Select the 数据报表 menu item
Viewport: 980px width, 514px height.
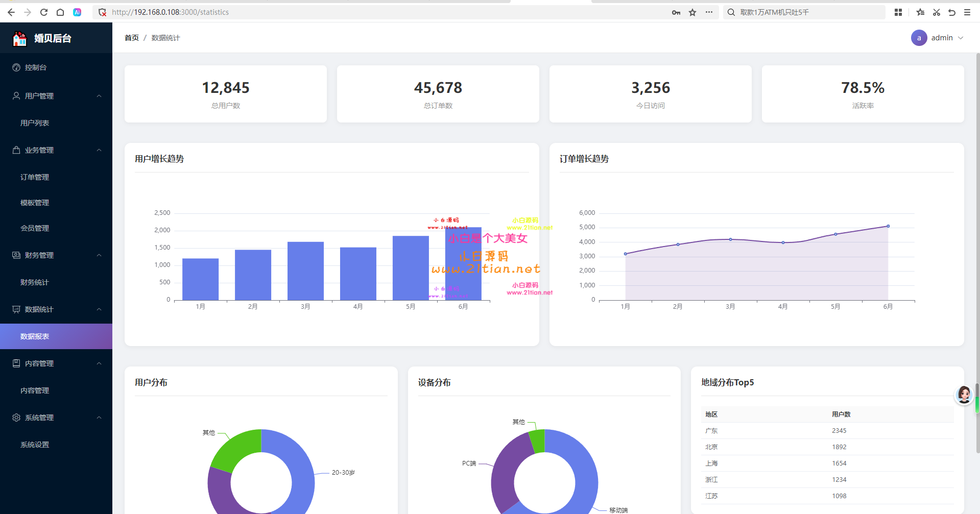coord(56,336)
